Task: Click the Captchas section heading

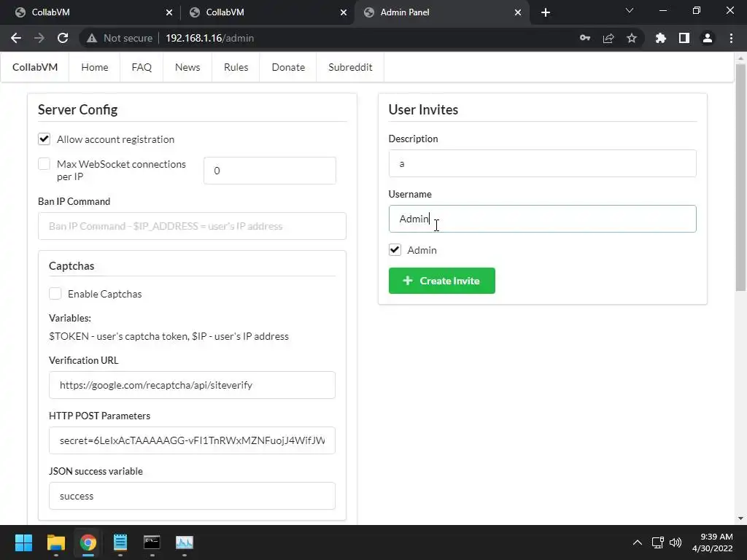Action: tap(71, 265)
